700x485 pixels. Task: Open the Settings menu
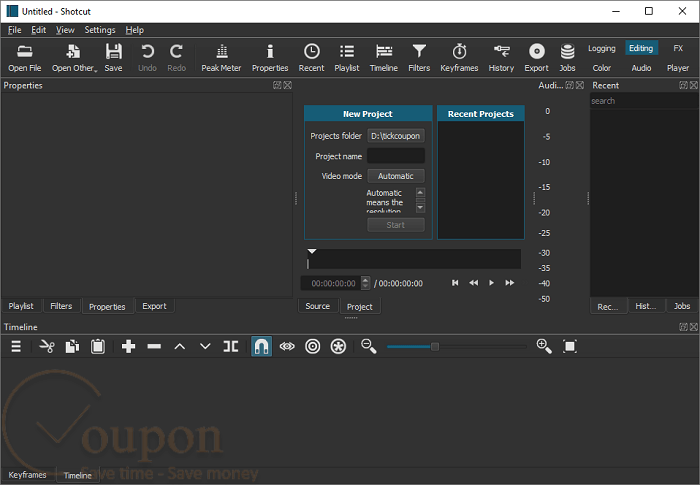coord(100,30)
